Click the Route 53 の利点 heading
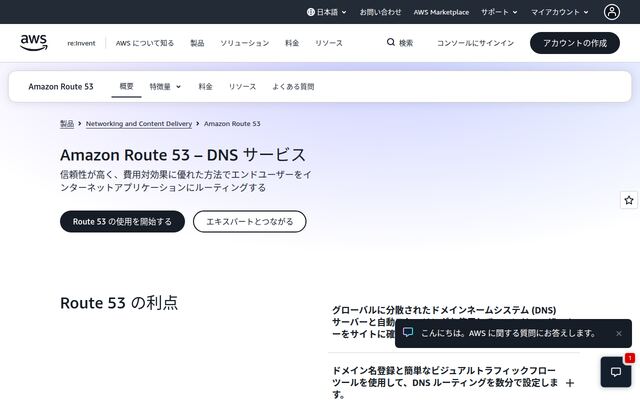Screen dimensions: 640x400 (119, 303)
